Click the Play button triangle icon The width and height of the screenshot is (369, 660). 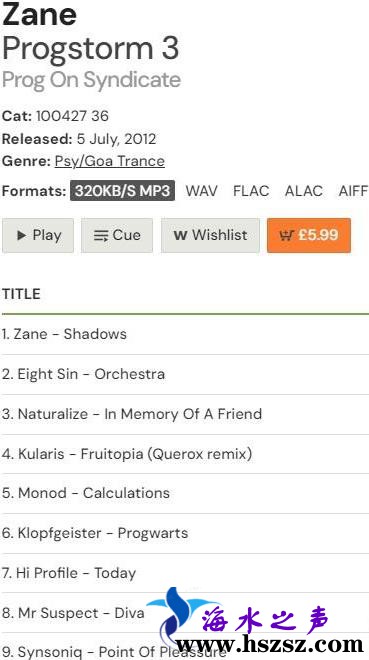(x=21, y=235)
